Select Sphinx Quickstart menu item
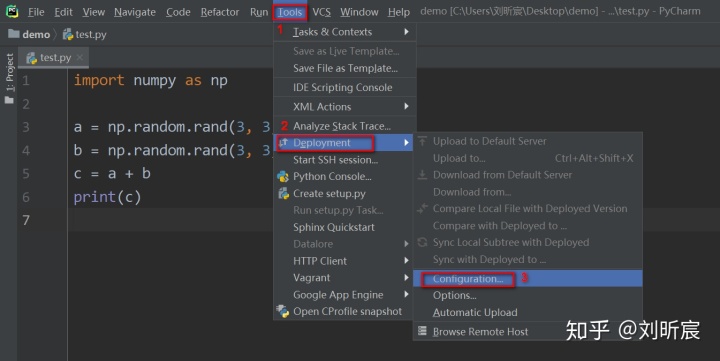The image size is (720, 361). pyautogui.click(x=343, y=227)
